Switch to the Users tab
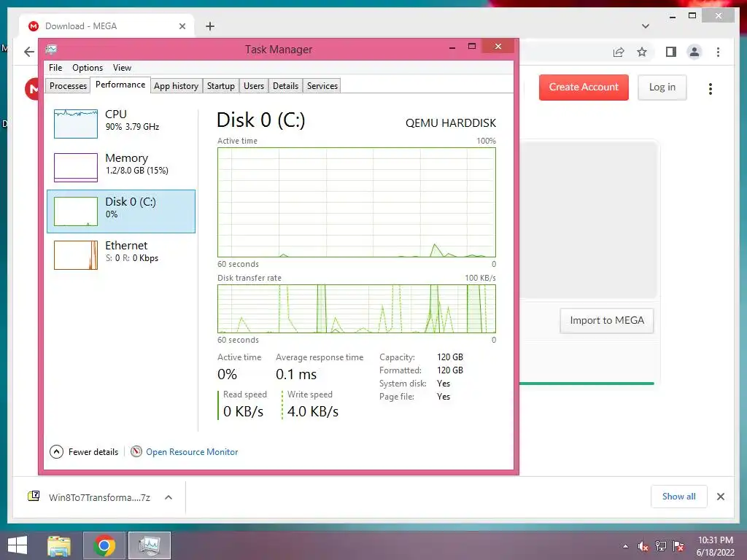 click(253, 86)
